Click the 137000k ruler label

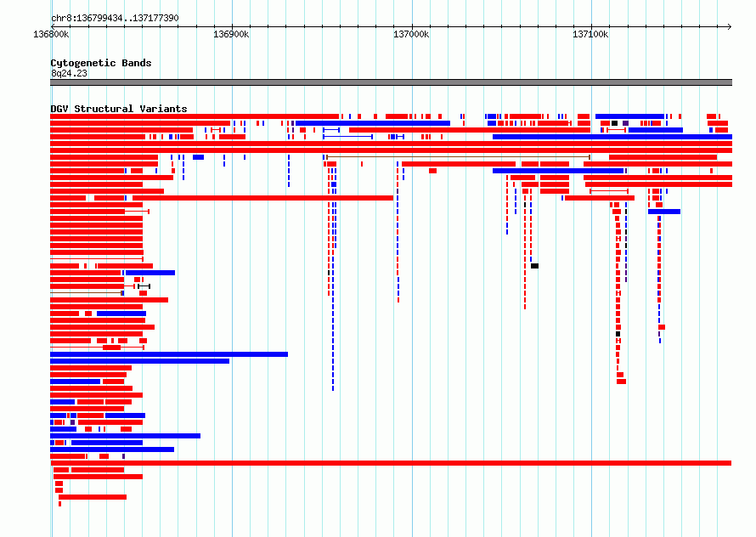411,34
